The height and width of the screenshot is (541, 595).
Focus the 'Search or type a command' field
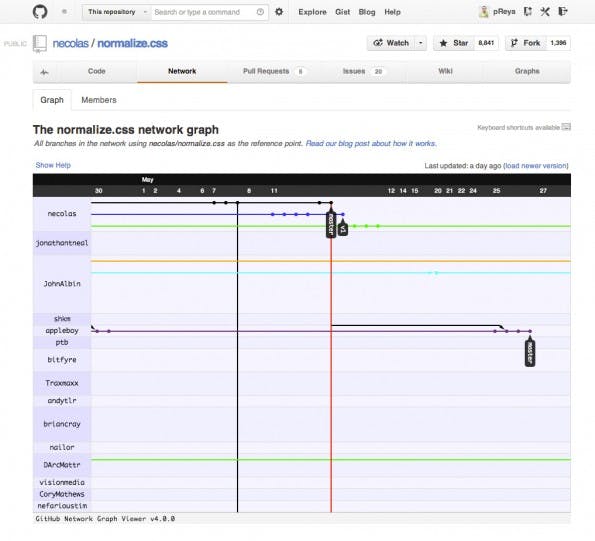click(203, 12)
